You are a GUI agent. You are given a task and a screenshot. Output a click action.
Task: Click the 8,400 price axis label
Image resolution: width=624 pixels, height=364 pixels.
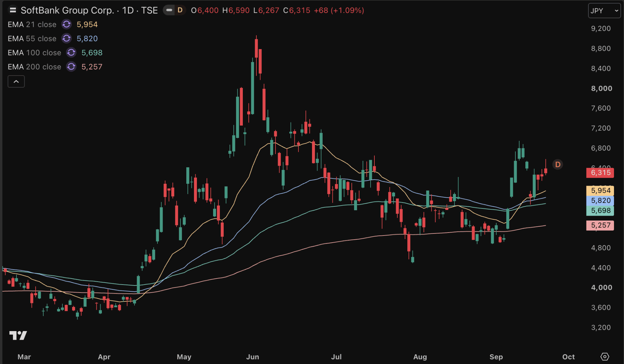coord(601,68)
